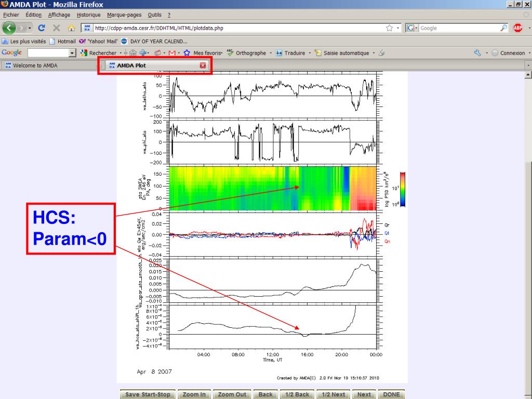Screen dimensions: 532x399
Task: Click the Google toolbar house-shaped icon
Action: pyautogui.click(x=133, y=53)
